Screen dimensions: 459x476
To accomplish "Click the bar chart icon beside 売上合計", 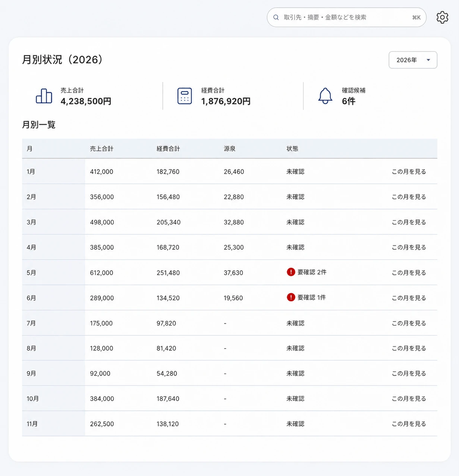I will 44,96.
